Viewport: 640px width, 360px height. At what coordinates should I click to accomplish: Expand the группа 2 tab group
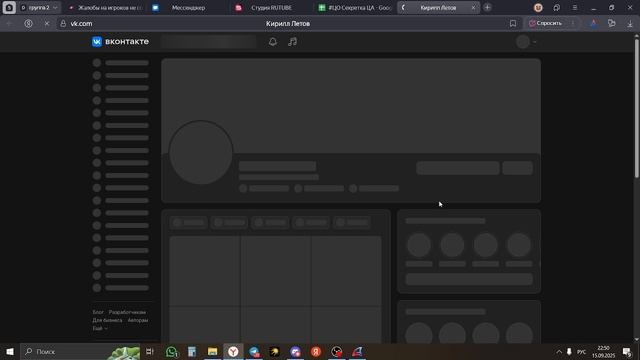(55, 8)
